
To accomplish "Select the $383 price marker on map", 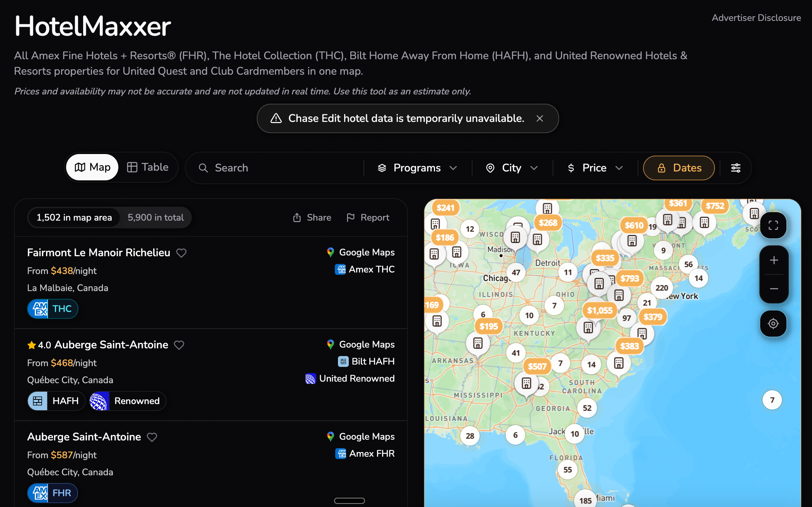I will [629, 346].
